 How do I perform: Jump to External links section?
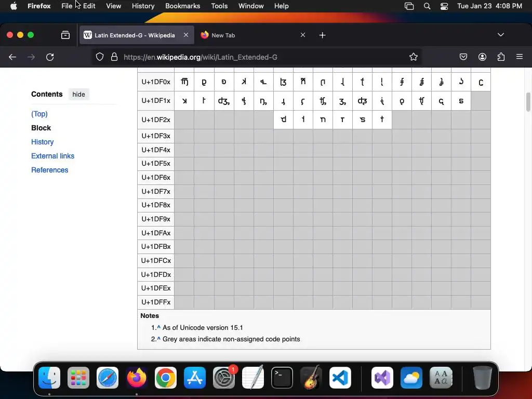point(52,156)
